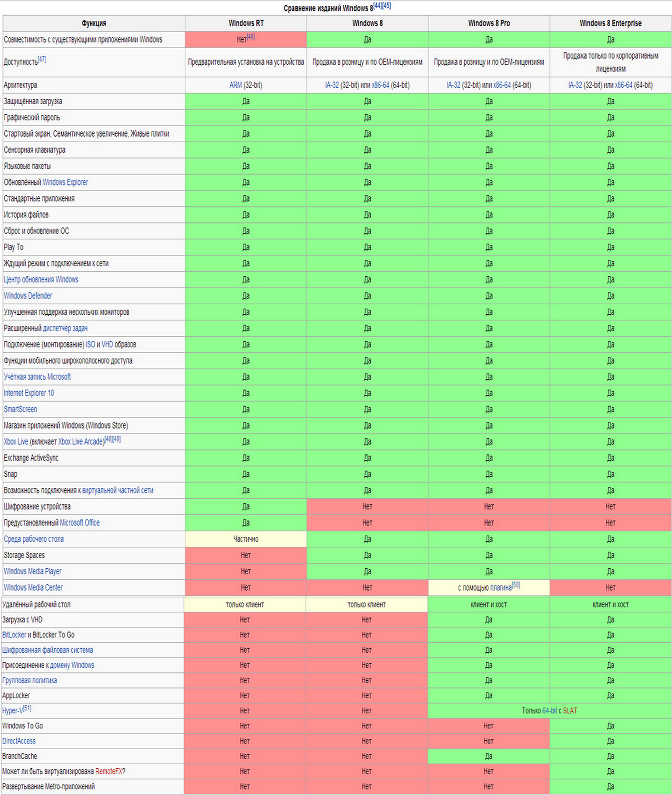The image size is (672, 795).
Task: Open footnote [49] after Xbox Live Arcade
Action: click(117, 439)
